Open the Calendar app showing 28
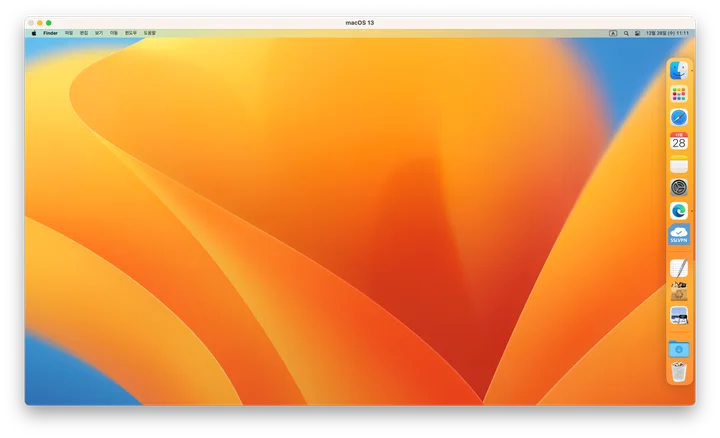 (x=679, y=141)
